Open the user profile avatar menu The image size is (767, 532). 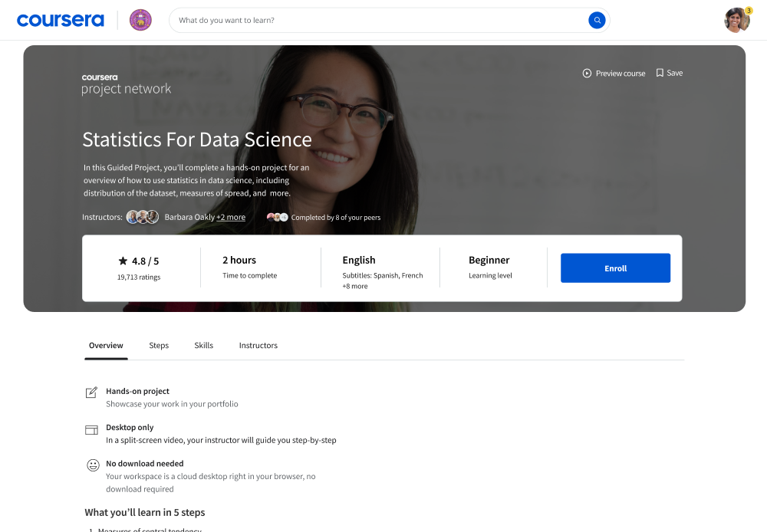(736, 20)
